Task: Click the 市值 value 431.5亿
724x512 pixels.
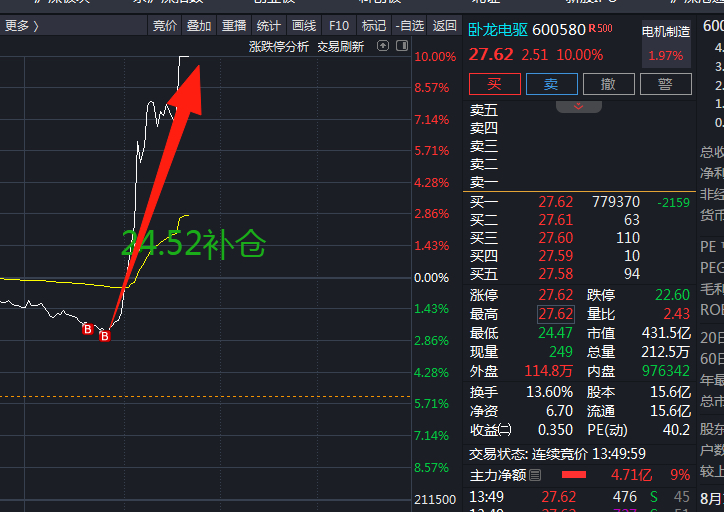Action: (x=666, y=333)
